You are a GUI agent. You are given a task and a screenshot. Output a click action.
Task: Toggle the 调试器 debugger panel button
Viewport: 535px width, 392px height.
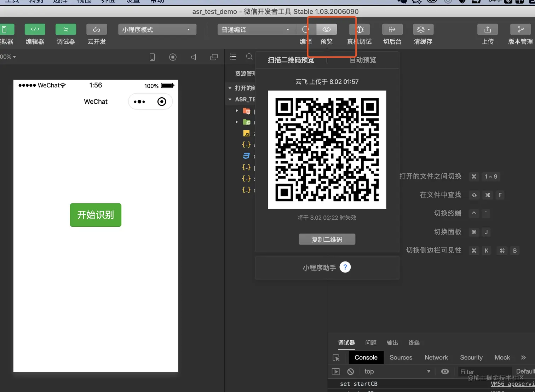coord(66,29)
